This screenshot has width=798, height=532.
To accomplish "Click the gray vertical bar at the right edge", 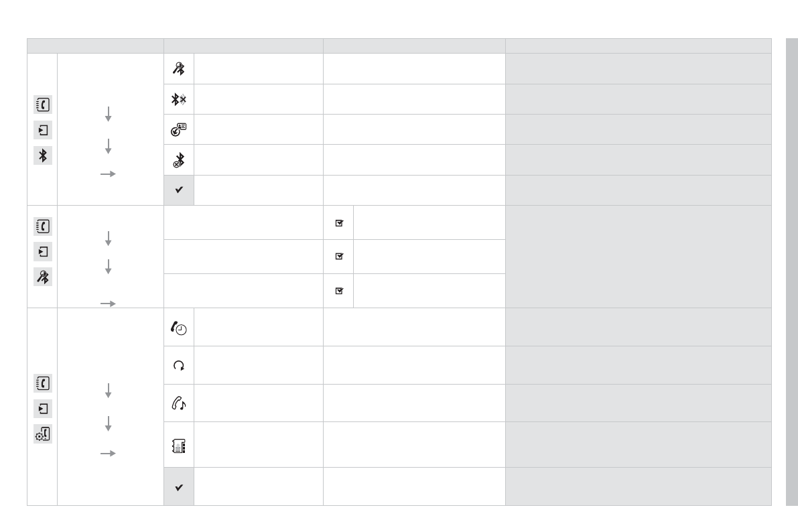I will point(791,271).
